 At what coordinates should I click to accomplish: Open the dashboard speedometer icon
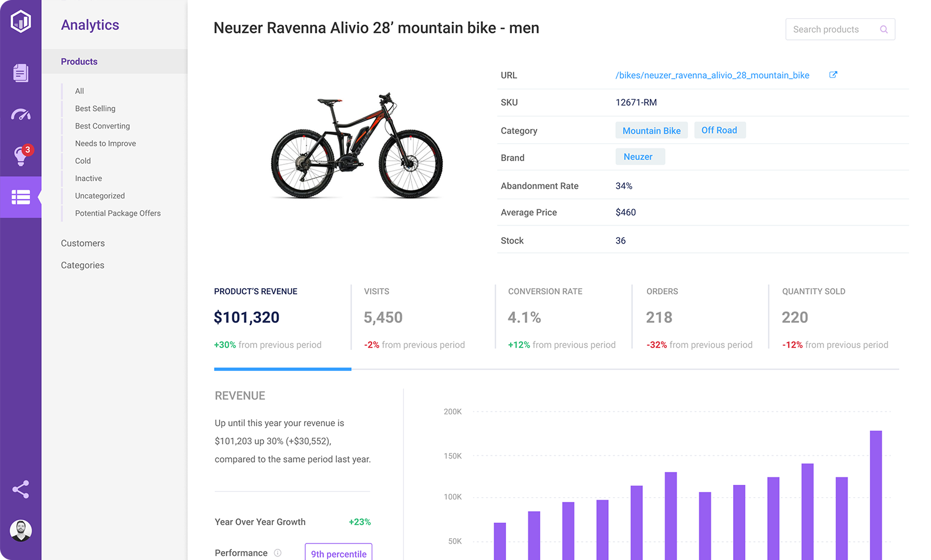click(x=21, y=114)
